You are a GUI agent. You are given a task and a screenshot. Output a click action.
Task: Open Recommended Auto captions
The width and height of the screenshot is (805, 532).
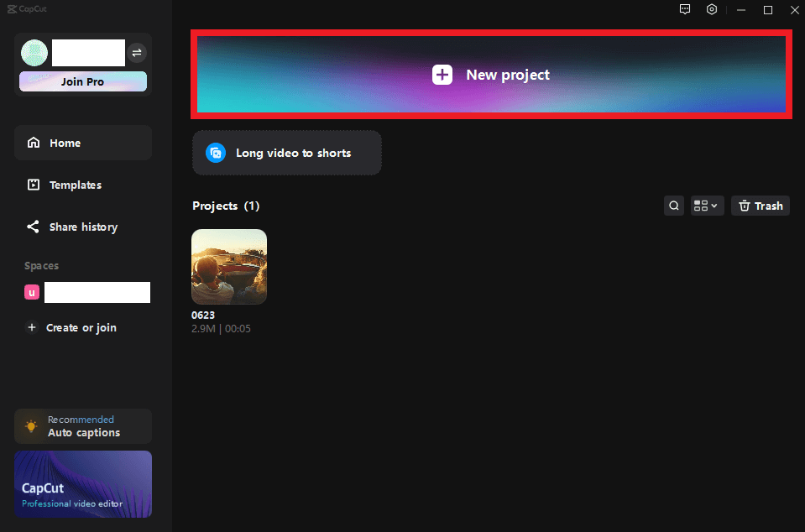(x=83, y=426)
